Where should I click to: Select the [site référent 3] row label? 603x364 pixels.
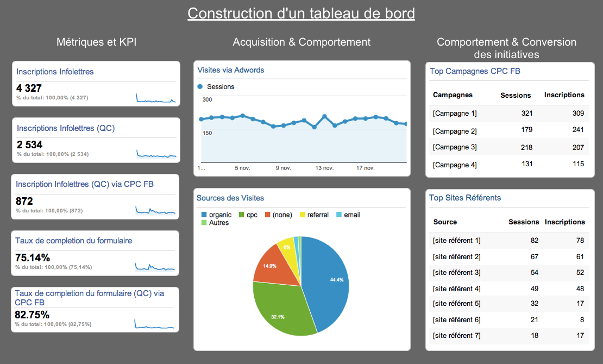(x=457, y=272)
